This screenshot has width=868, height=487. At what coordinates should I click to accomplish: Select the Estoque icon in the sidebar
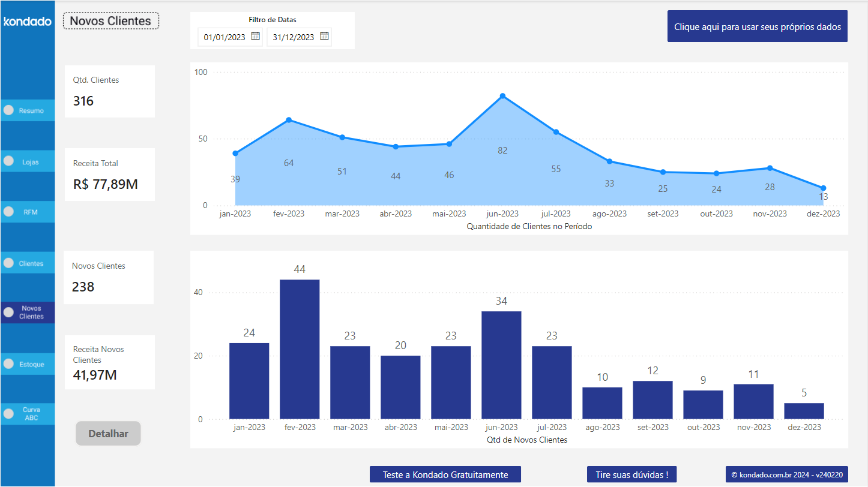7,363
